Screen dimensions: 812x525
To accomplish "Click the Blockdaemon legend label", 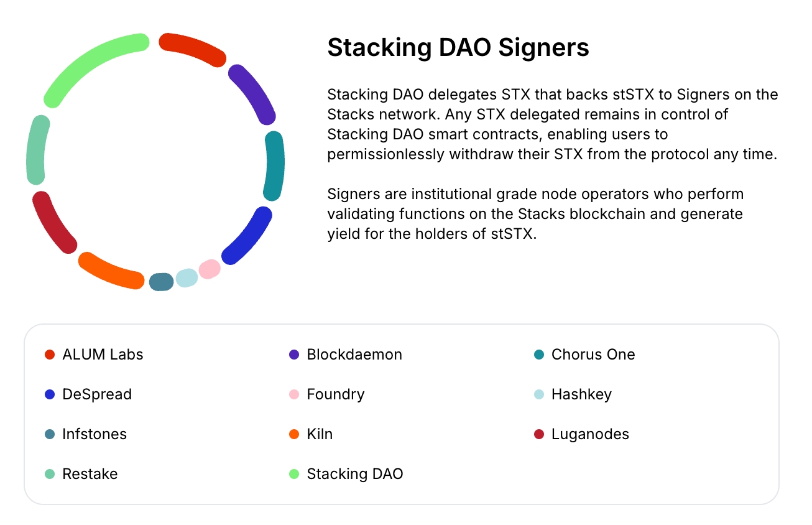I will pyautogui.click(x=354, y=355).
